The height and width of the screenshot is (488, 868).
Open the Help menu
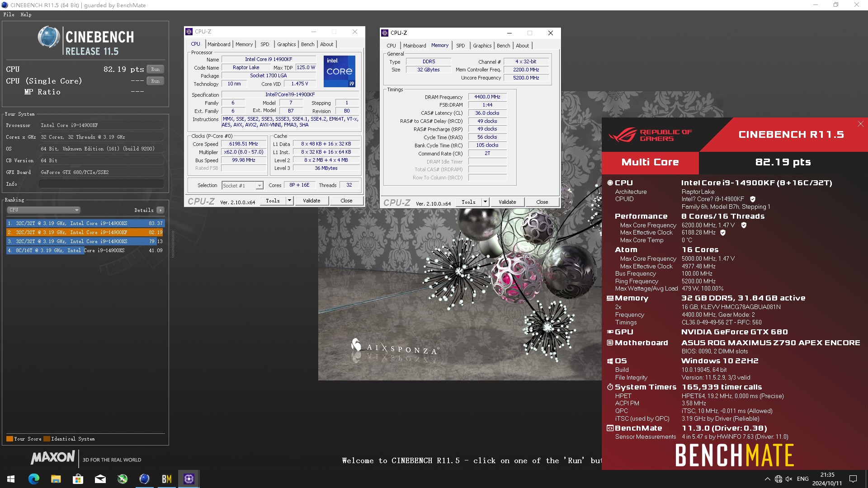pyautogui.click(x=26, y=14)
